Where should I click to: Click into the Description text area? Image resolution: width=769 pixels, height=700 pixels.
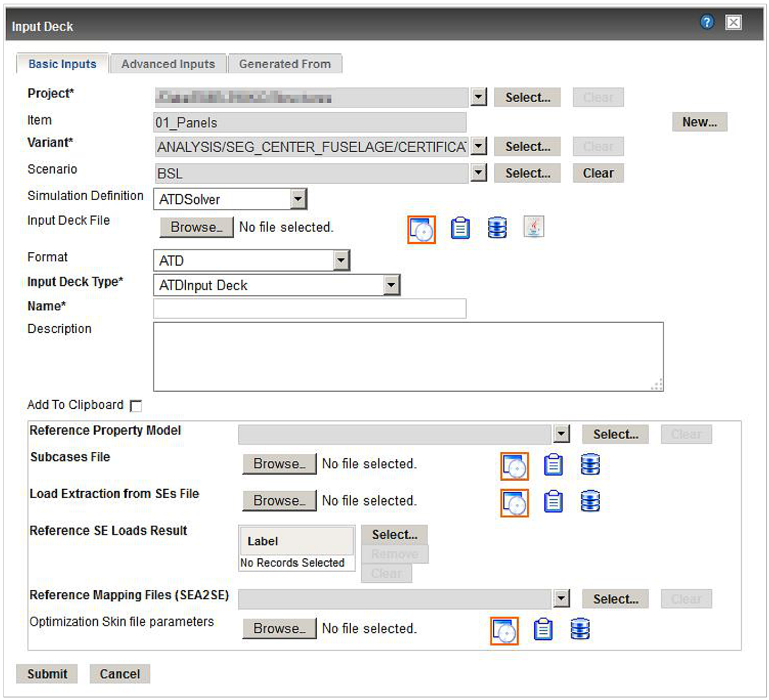pyautogui.click(x=408, y=357)
